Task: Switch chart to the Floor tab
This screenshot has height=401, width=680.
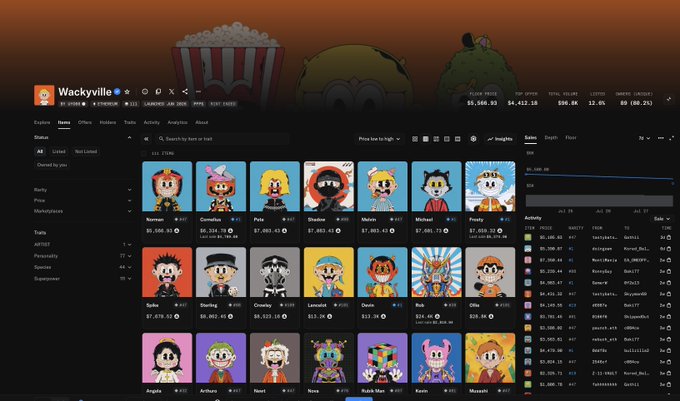Action: point(571,137)
